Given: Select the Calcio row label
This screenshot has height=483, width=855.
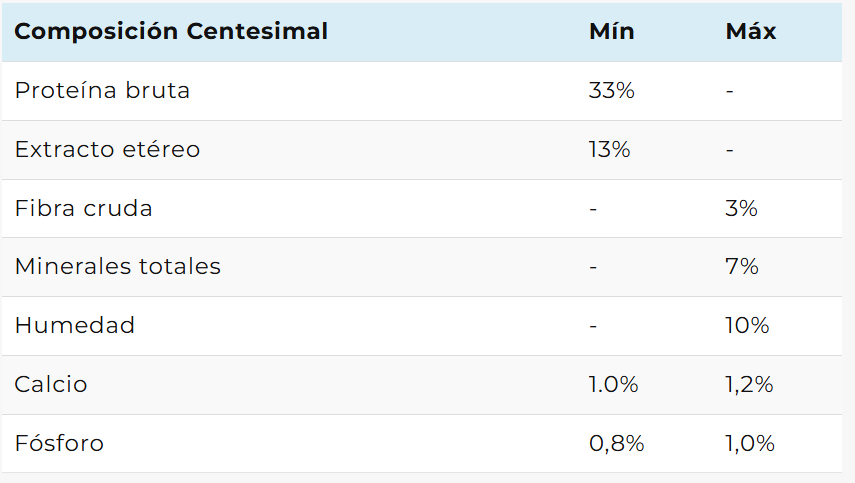Looking at the screenshot, I should [51, 385].
